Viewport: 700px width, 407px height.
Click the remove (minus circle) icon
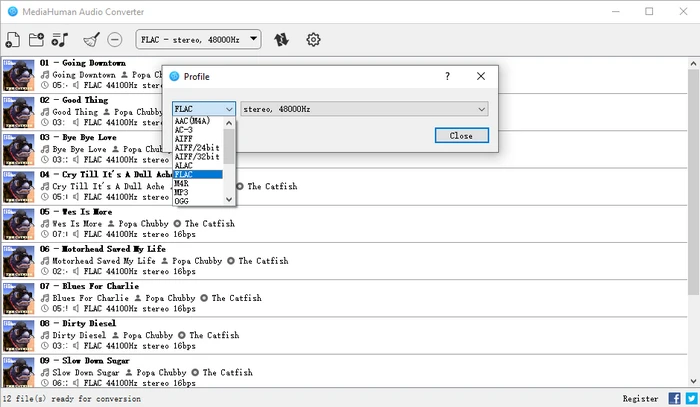tap(115, 40)
